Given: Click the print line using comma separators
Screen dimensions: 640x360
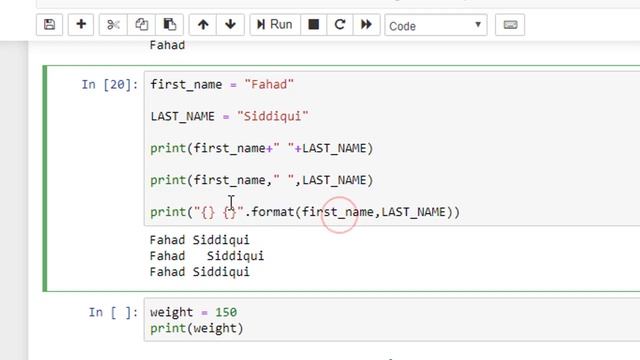Looking at the screenshot, I should point(262,180).
